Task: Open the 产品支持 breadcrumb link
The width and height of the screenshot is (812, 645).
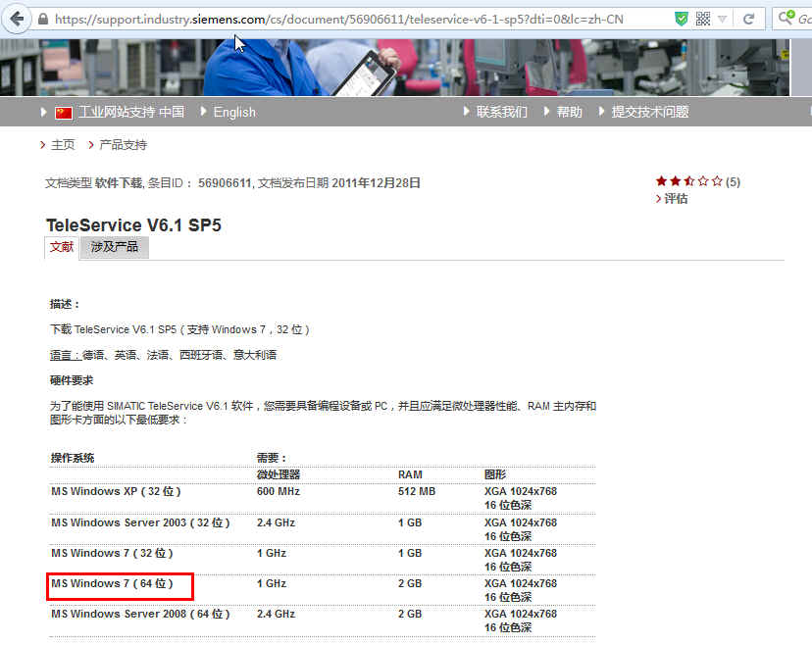Action: 123,144
